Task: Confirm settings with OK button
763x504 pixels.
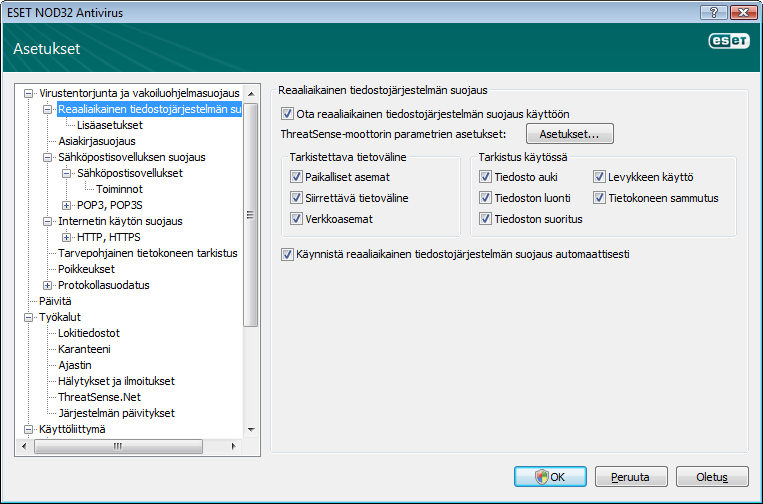Action: pos(550,477)
